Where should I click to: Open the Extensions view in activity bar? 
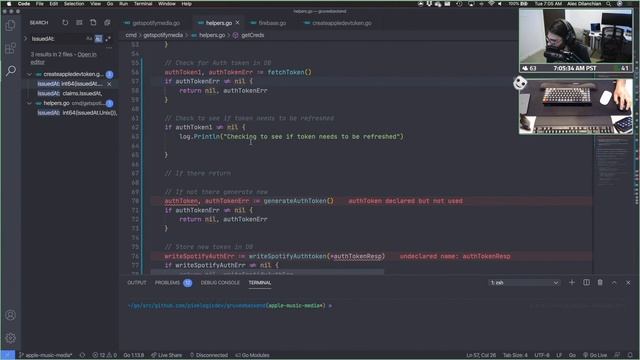point(11,48)
